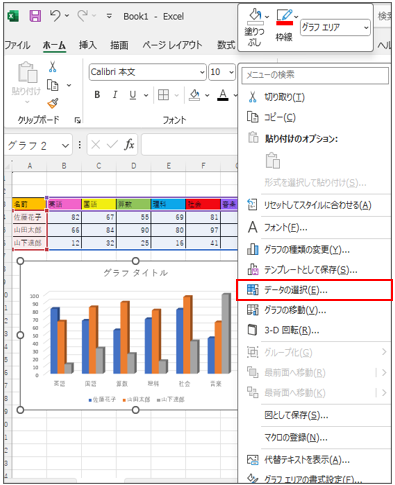Open the Calibri font name dropdown
The height and width of the screenshot is (485, 395).
coord(147,72)
